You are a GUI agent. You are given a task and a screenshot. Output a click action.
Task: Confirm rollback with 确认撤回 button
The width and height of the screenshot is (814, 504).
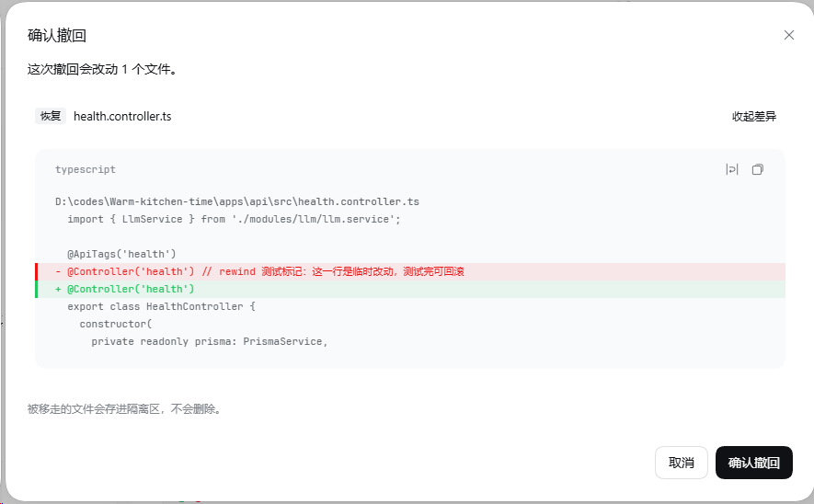754,463
